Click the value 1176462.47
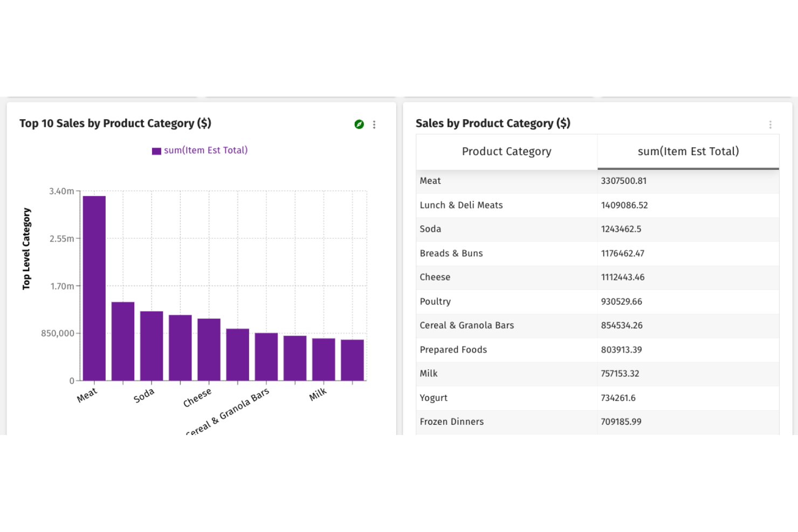798x532 pixels. [623, 253]
